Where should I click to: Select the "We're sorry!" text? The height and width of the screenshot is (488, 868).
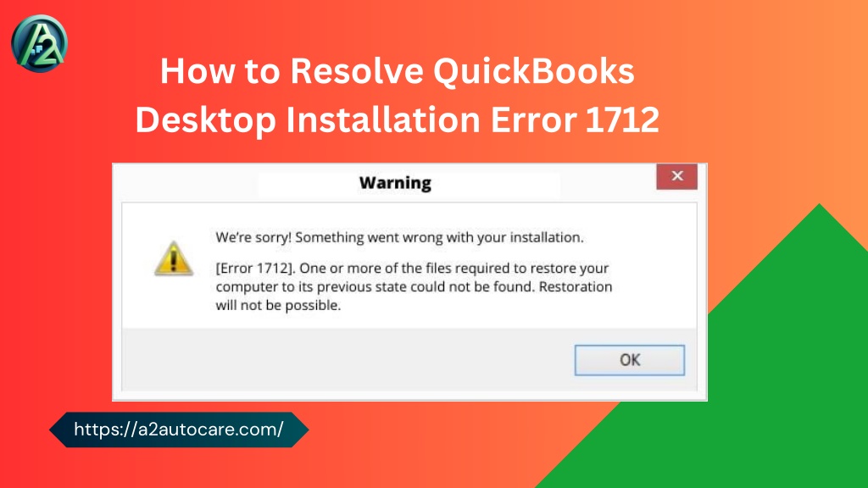[x=253, y=237]
